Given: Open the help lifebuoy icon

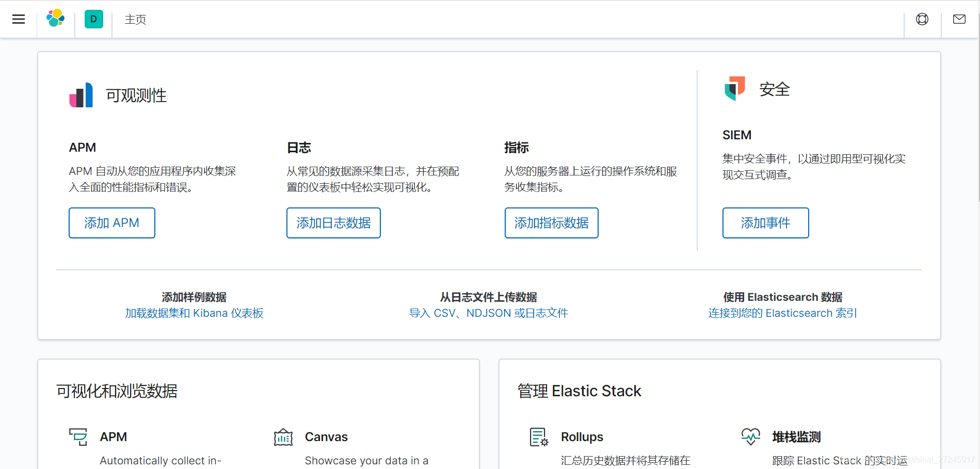Looking at the screenshot, I should click(922, 19).
